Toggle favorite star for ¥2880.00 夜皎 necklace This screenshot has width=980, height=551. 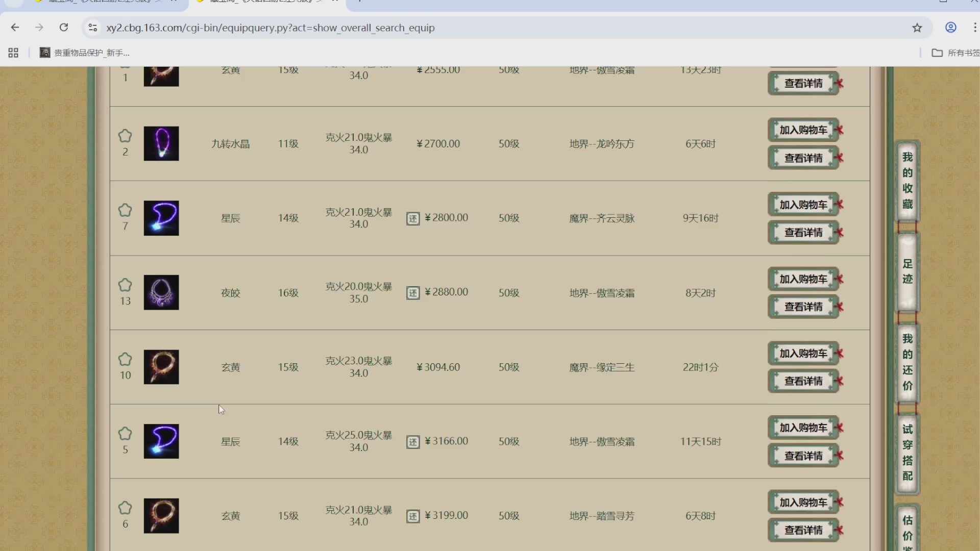point(125,285)
